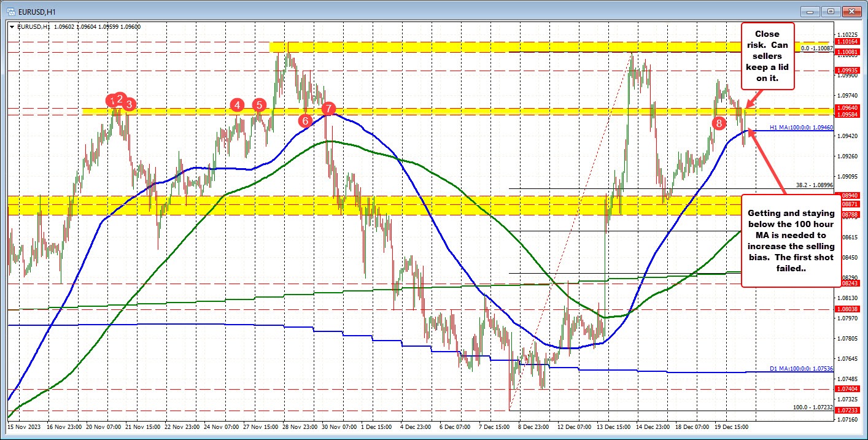This screenshot has width=868, height=440.
Task: Click the restore window button
Action: (x=831, y=11)
